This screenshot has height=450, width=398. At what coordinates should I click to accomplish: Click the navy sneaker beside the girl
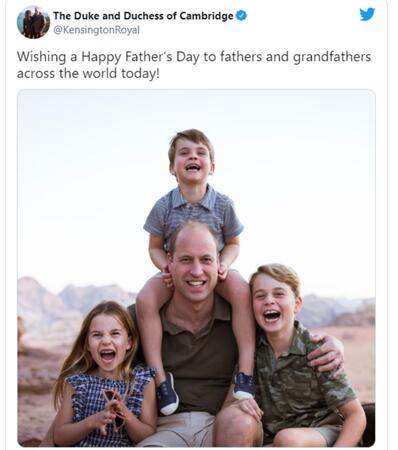(167, 393)
